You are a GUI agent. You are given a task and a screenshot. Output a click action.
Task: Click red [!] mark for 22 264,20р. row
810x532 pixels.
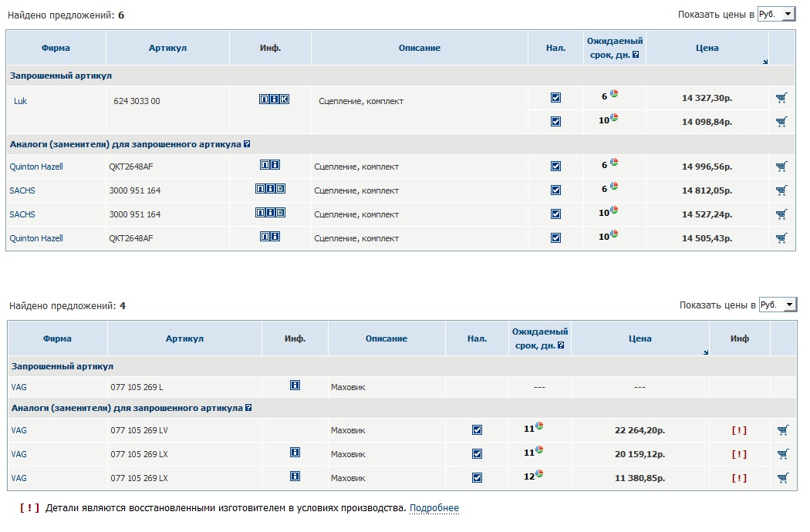pos(739,430)
